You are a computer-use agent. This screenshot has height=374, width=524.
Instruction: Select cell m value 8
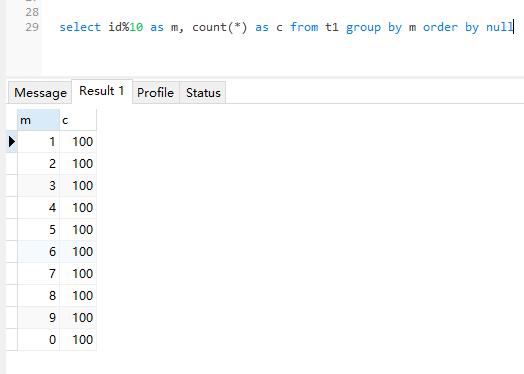(x=38, y=296)
